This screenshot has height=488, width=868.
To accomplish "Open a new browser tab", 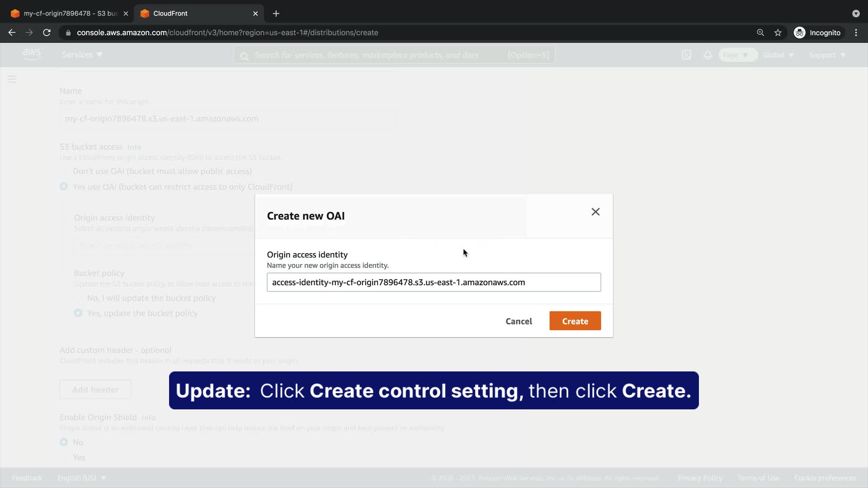I will 276,14.
